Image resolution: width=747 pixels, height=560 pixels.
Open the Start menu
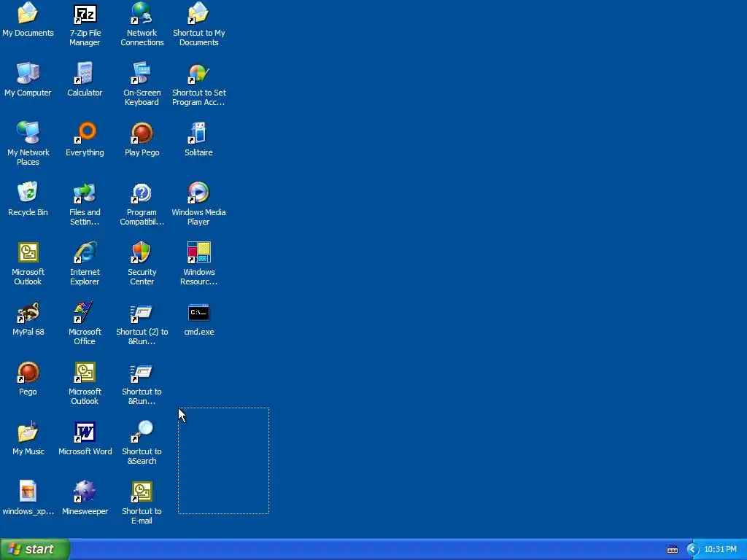(35, 549)
